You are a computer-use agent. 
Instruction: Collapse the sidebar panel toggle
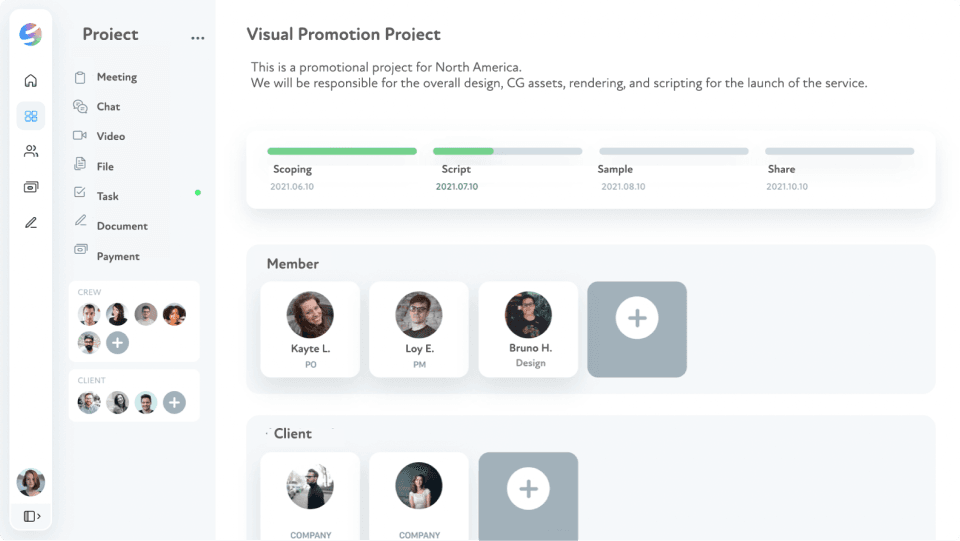pos(31,516)
